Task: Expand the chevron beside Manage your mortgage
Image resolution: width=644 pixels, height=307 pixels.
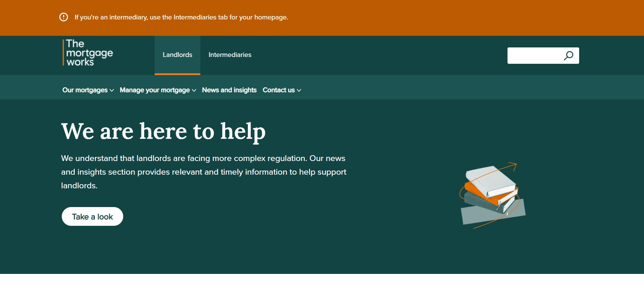Action: 194,90
